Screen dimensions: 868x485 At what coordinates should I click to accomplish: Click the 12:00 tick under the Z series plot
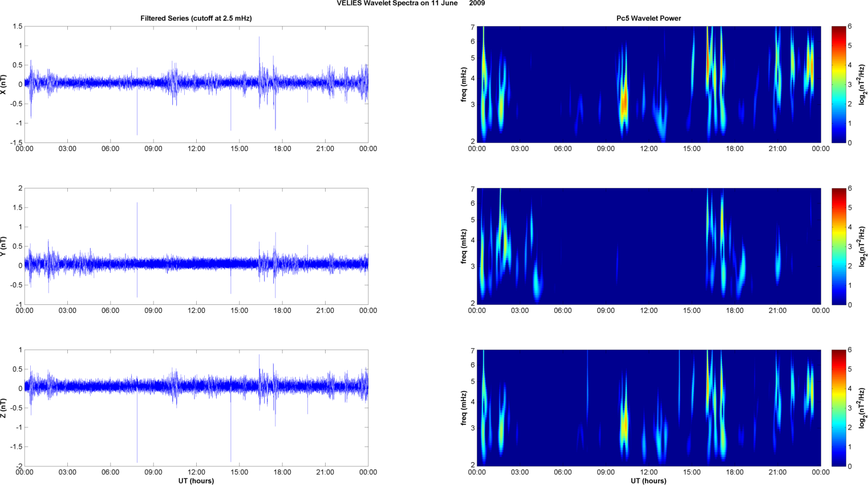point(196,472)
